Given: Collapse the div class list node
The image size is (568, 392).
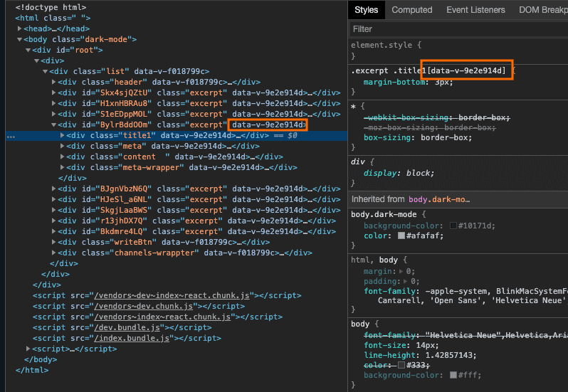Looking at the screenshot, I should [x=45, y=71].
